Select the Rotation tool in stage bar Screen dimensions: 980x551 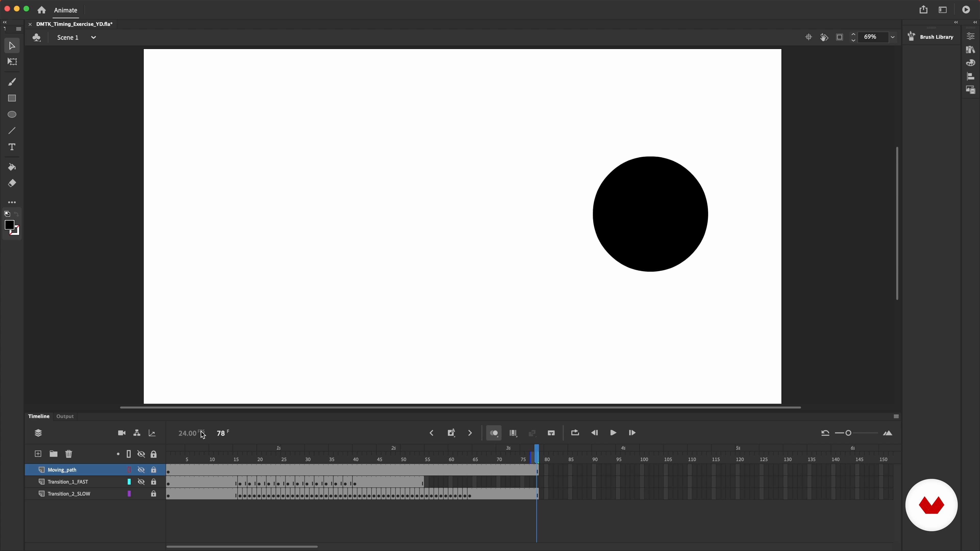pyautogui.click(x=824, y=37)
